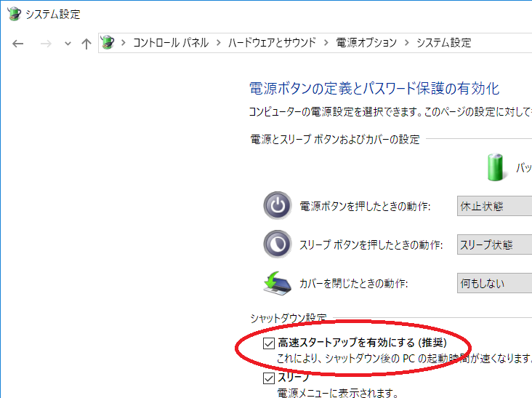Toggle 高速スタートアップを有効にする checkbox

pyautogui.click(x=269, y=343)
